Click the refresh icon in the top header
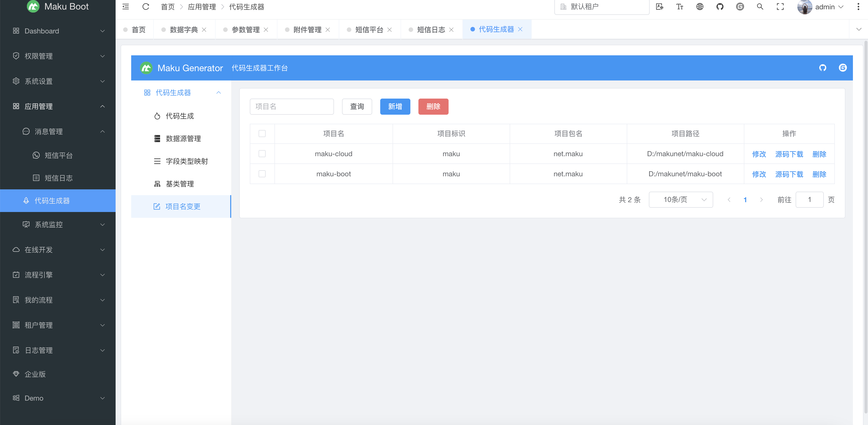 (x=146, y=7)
